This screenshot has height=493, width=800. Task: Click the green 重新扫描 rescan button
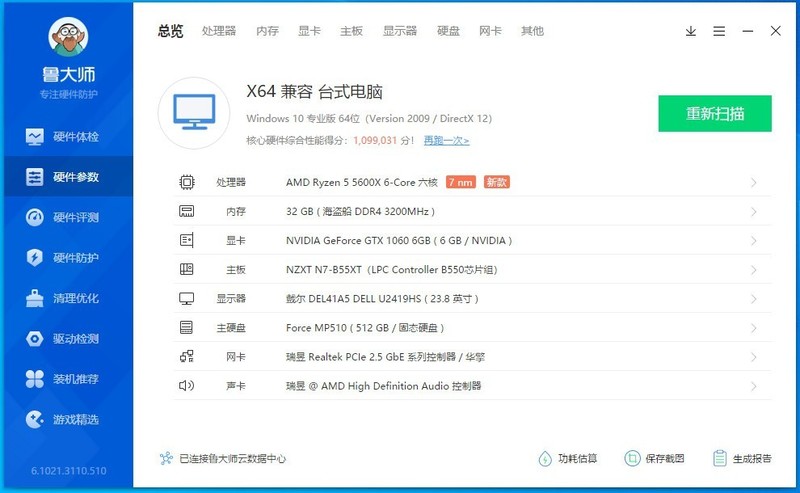(x=715, y=113)
